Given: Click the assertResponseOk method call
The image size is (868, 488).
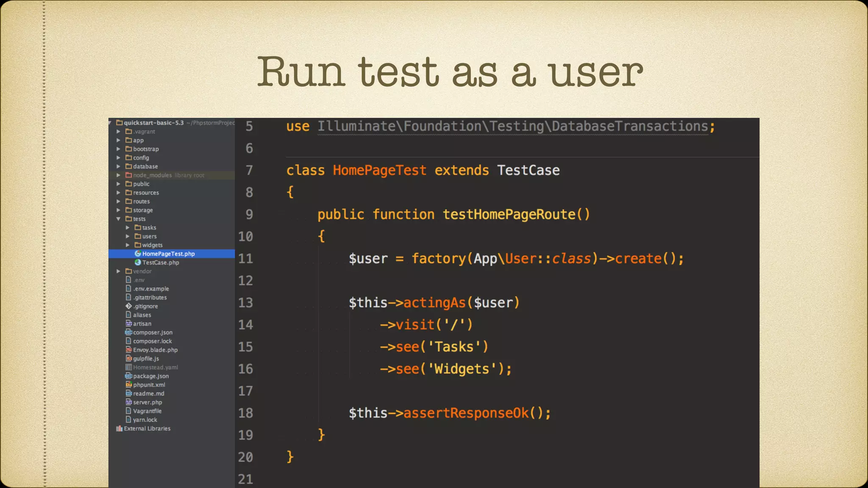Looking at the screenshot, I should 466,413.
